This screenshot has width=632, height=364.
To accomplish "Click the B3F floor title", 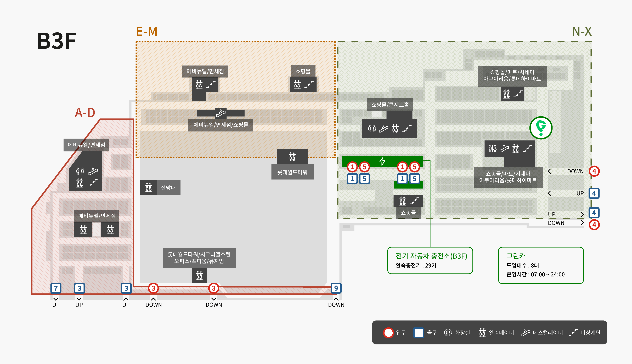I will (57, 41).
